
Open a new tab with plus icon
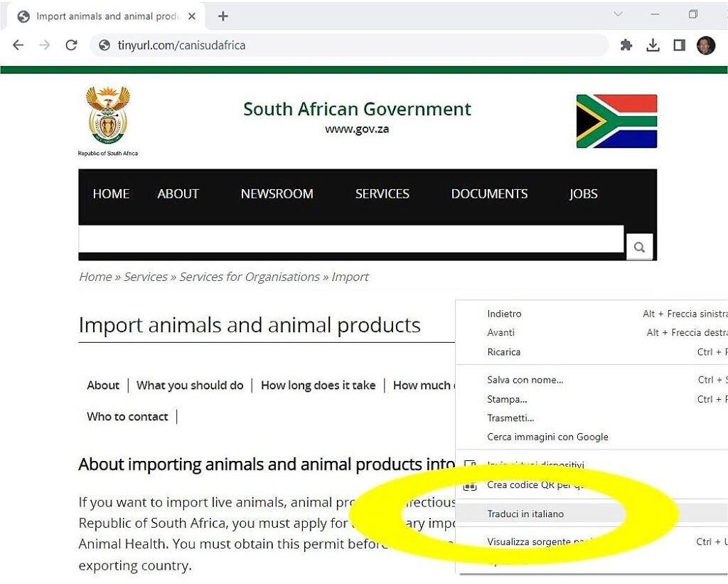click(223, 16)
